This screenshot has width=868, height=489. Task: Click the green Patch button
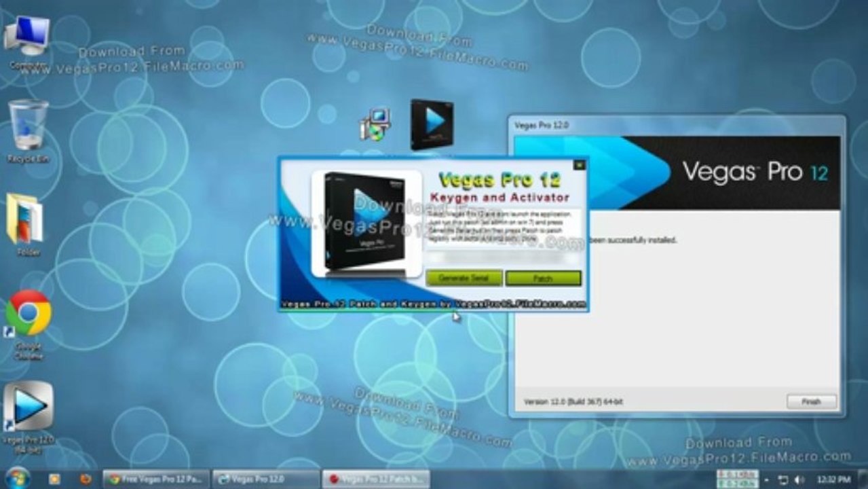[543, 278]
